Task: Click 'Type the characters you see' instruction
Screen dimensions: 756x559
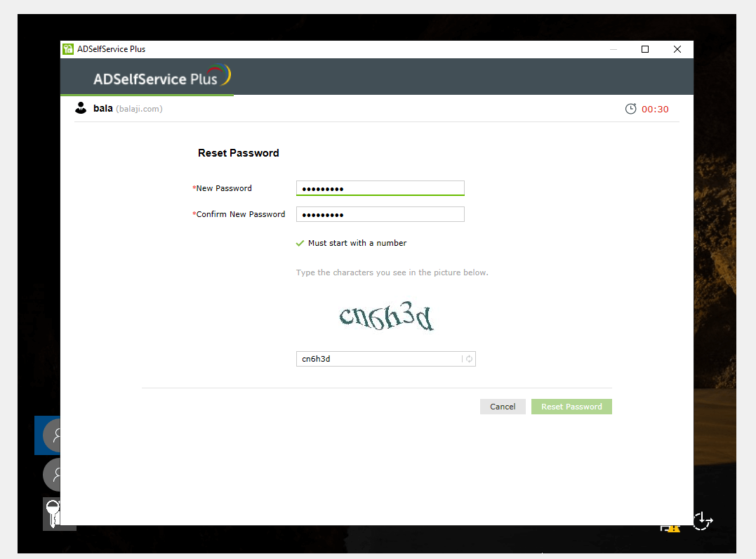Action: point(392,272)
